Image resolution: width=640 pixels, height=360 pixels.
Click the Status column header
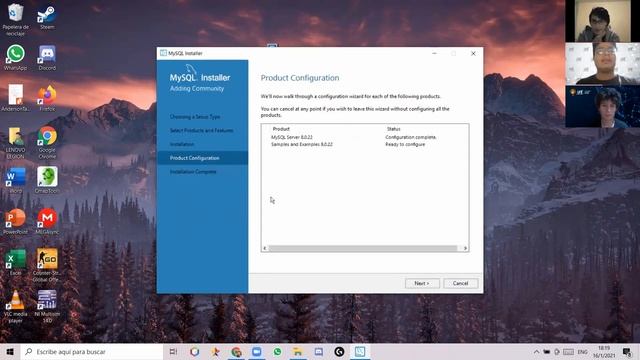[x=393, y=129]
